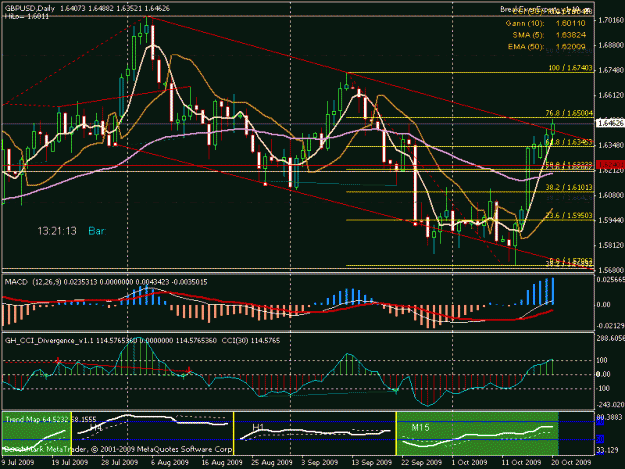625x469 pixels.
Task: Select the H4 trend map panel
Action: click(x=153, y=434)
